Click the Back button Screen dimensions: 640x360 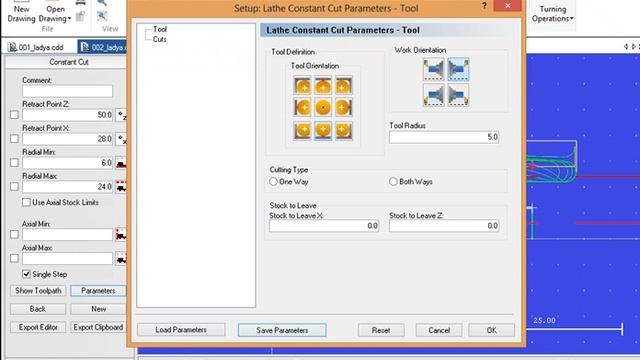point(38,309)
